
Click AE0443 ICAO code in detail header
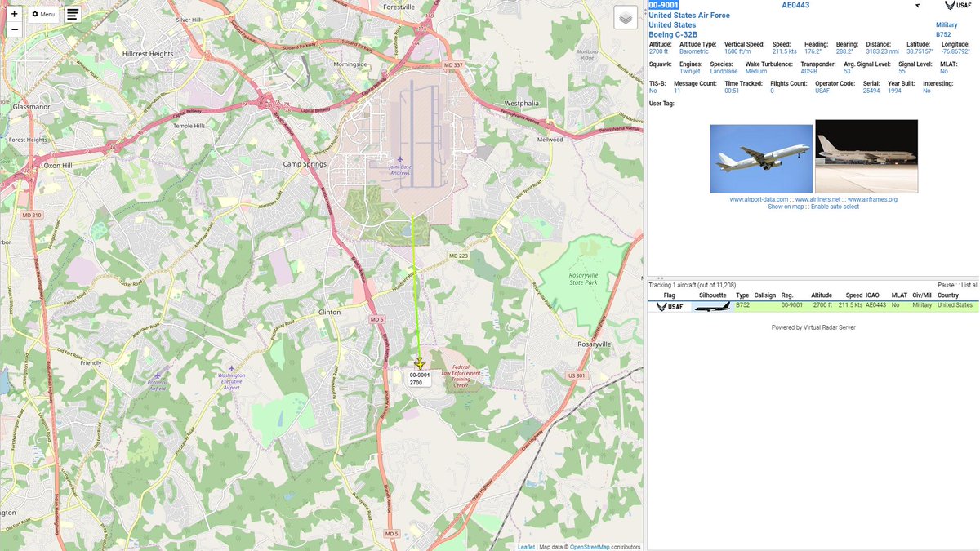point(795,6)
